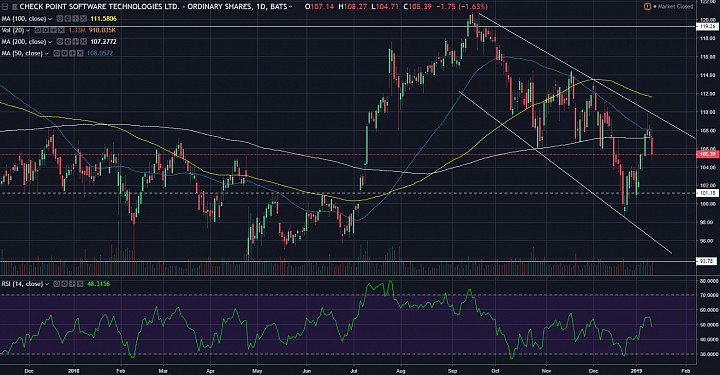
Task: Open settings gear for Vol (20)
Action: [45, 30]
